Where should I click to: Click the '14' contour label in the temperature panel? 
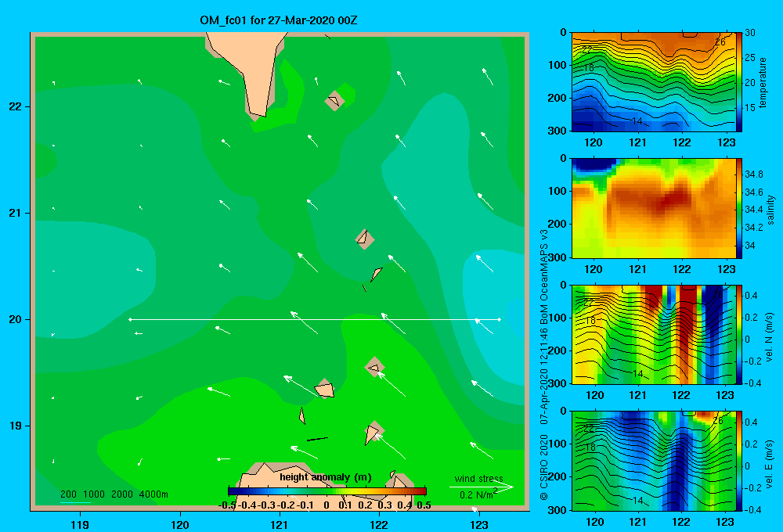(x=637, y=121)
